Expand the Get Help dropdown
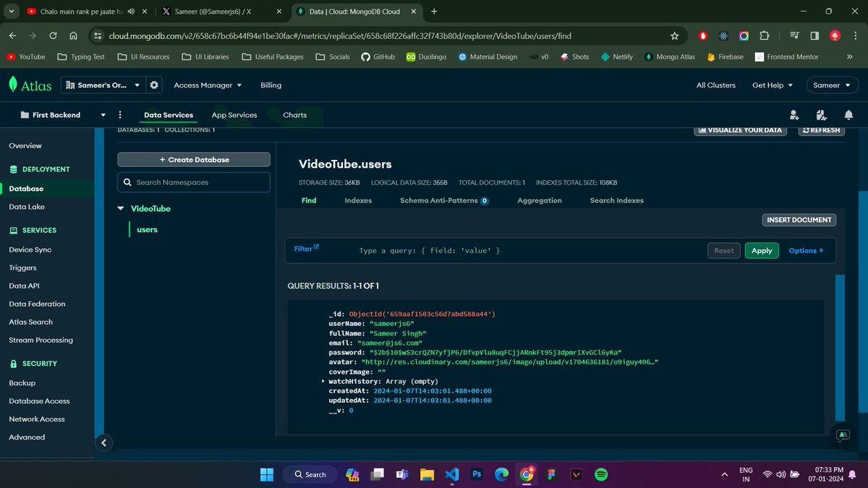This screenshot has width=868, height=488. (772, 85)
